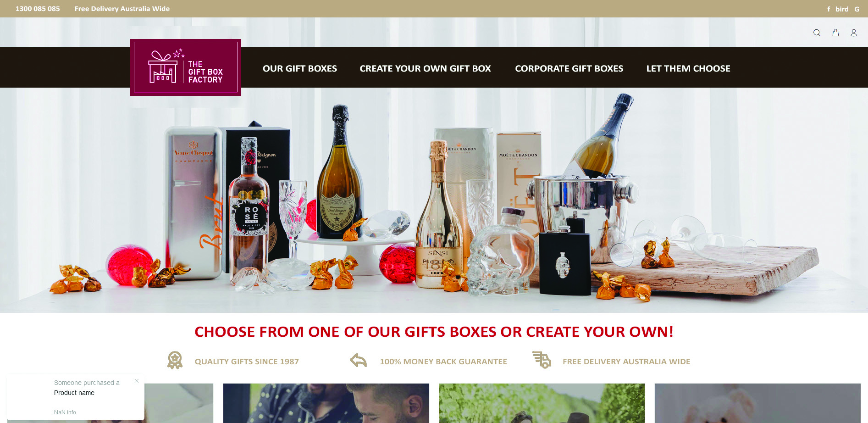The image size is (868, 423).
Task: Open the search magnifier icon
Action: point(817,33)
